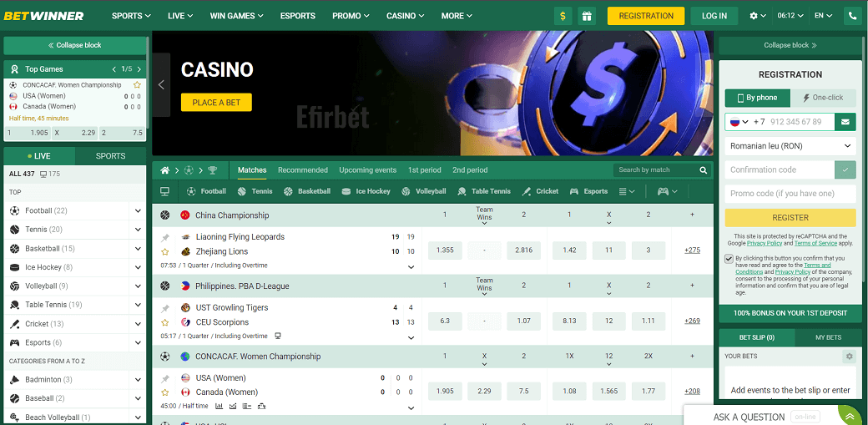Open settings gear in top header

[x=758, y=16]
